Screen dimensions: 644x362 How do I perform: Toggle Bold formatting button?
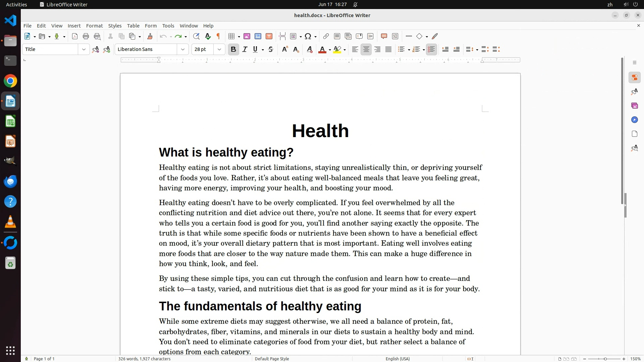(233, 50)
